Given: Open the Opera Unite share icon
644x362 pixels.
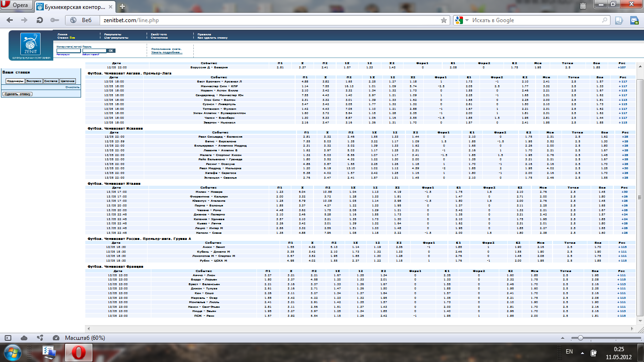Looking at the screenshot, I should click(40, 337).
